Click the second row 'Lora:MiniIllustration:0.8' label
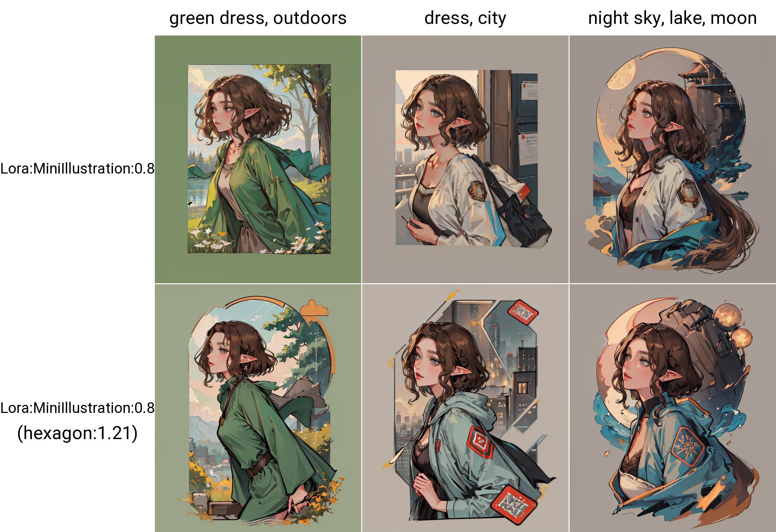Viewport: 776px width, 532px height. point(77,408)
